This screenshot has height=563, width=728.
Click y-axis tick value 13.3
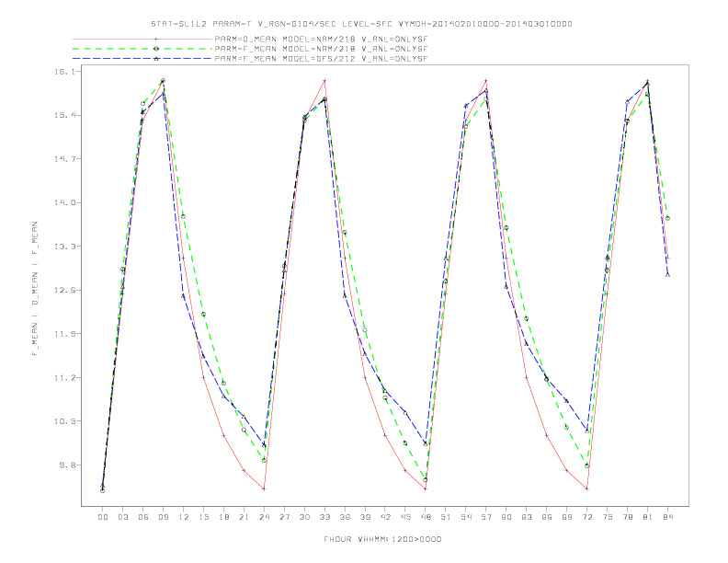point(64,247)
